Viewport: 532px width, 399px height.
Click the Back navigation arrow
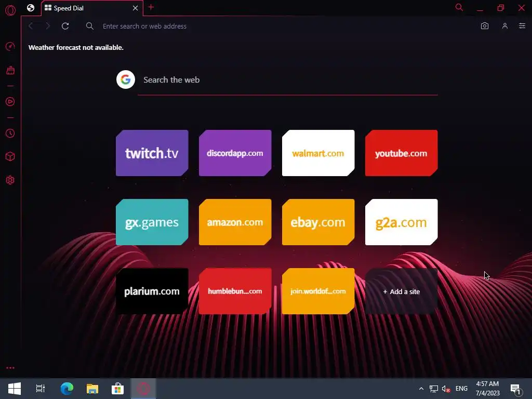pyautogui.click(x=31, y=26)
